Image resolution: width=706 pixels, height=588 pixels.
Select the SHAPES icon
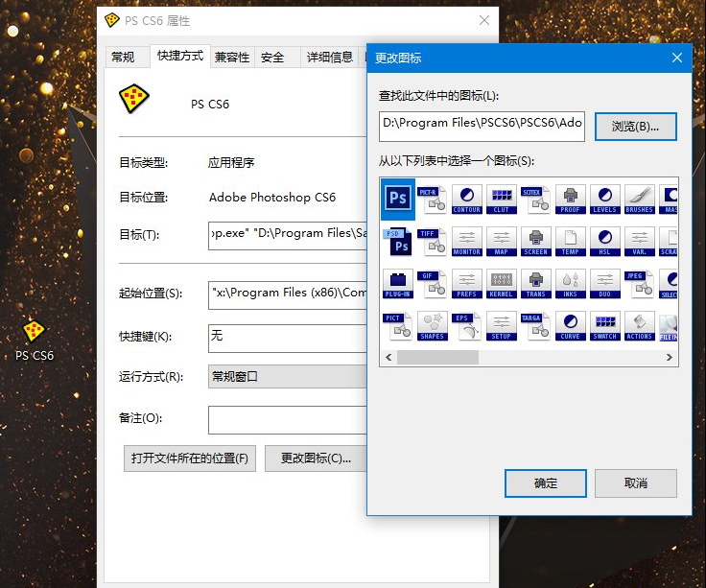pos(433,325)
